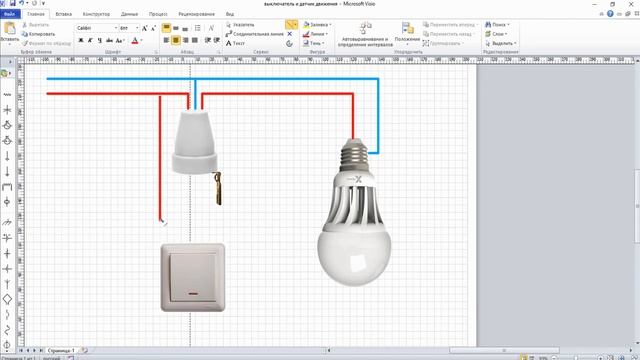Toggle bold formatting (Ж)
Image resolution: width=640 pixels, height=360 pixels.
tap(81, 40)
